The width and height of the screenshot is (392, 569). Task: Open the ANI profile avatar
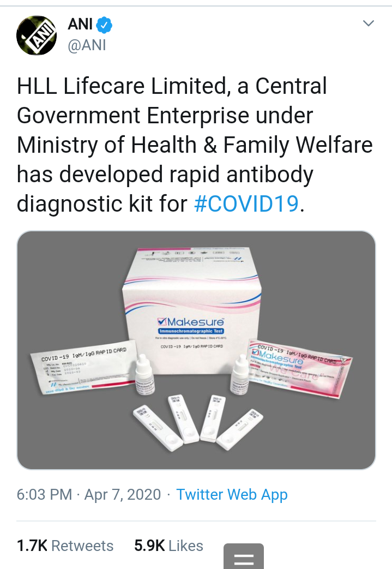pyautogui.click(x=37, y=35)
